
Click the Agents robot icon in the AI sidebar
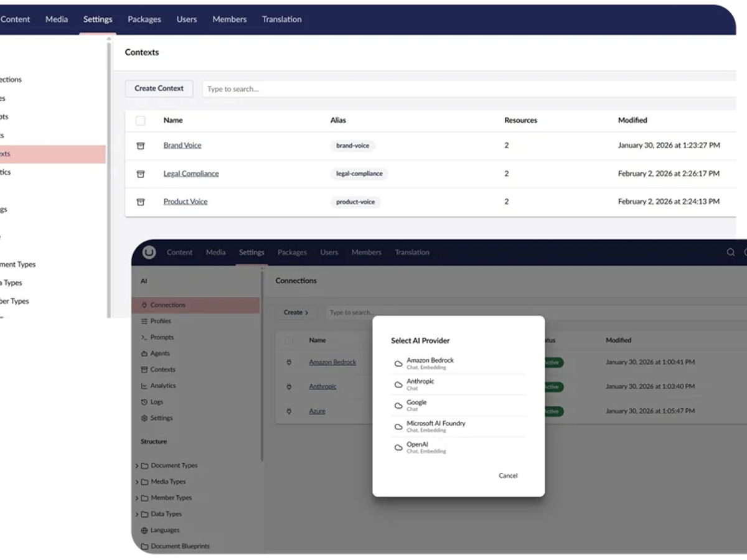[x=144, y=353]
